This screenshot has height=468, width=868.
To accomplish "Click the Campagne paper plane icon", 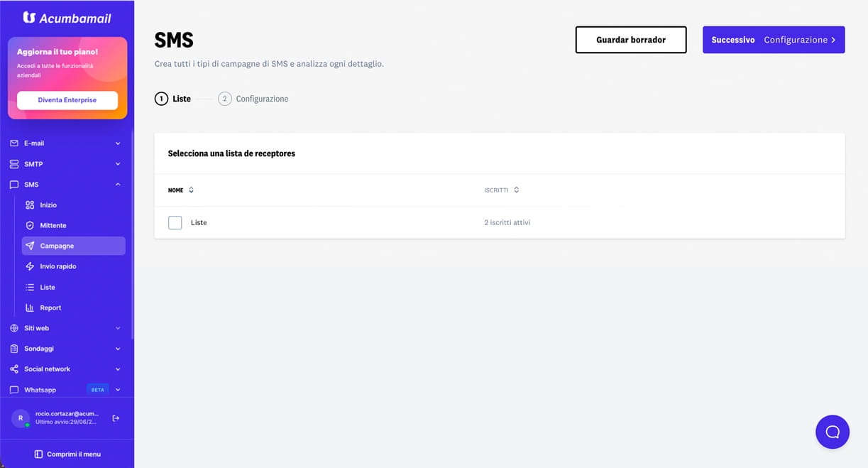I will click(30, 246).
